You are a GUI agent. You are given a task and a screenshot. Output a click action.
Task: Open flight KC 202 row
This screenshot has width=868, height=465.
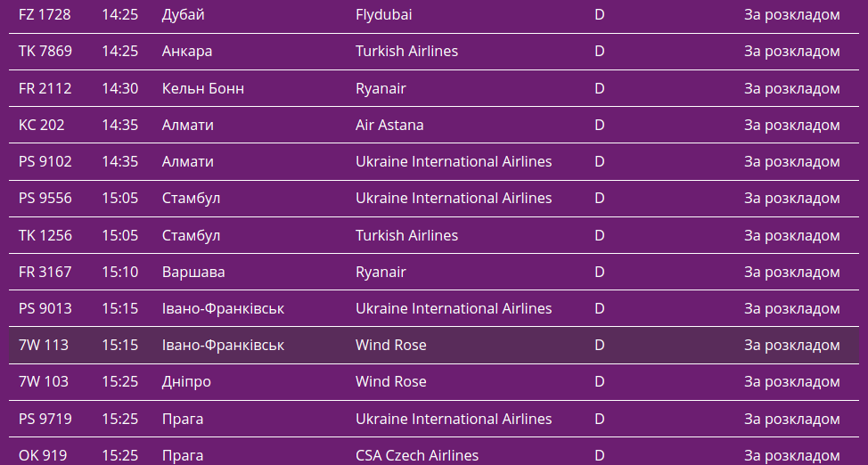coord(42,125)
